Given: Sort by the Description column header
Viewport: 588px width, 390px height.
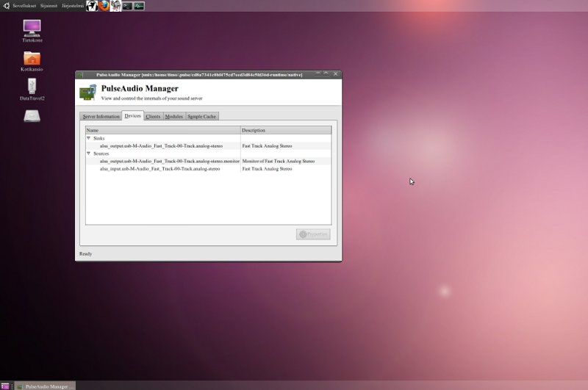Looking at the screenshot, I should point(286,131).
